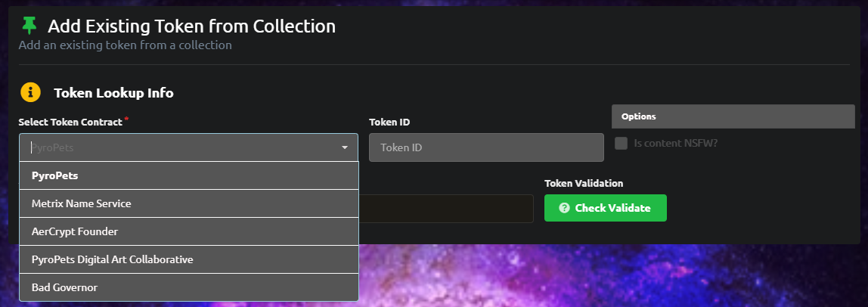Collapse the token contract dropdown arrow
The height and width of the screenshot is (307, 868).
(345, 147)
